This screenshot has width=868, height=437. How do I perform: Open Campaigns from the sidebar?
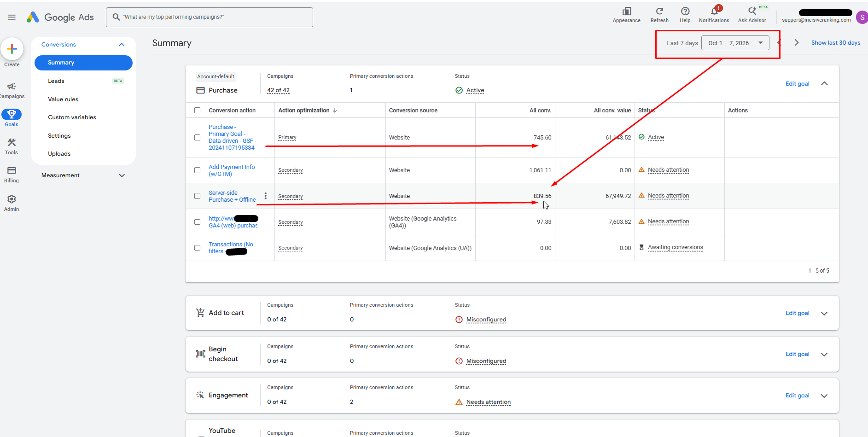(x=12, y=90)
